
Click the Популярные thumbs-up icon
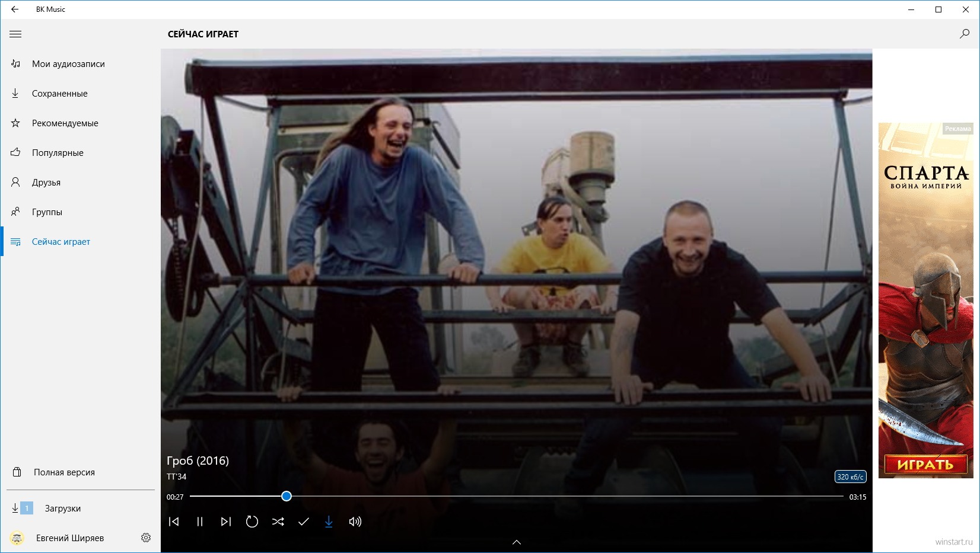[x=15, y=152]
